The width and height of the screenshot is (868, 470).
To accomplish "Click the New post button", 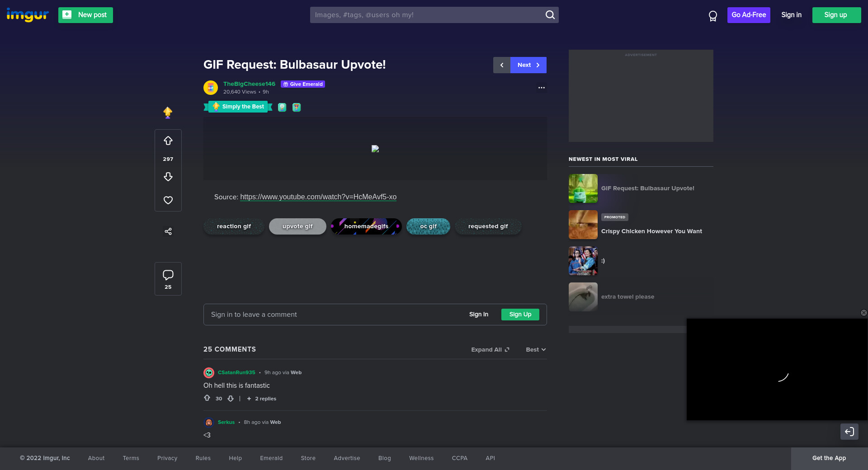I will tap(85, 15).
